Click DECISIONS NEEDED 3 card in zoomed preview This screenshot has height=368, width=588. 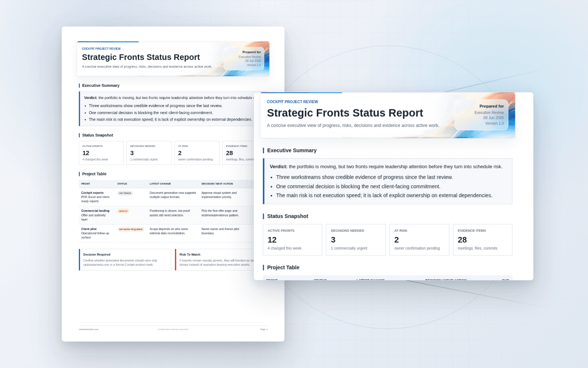pyautogui.click(x=356, y=240)
